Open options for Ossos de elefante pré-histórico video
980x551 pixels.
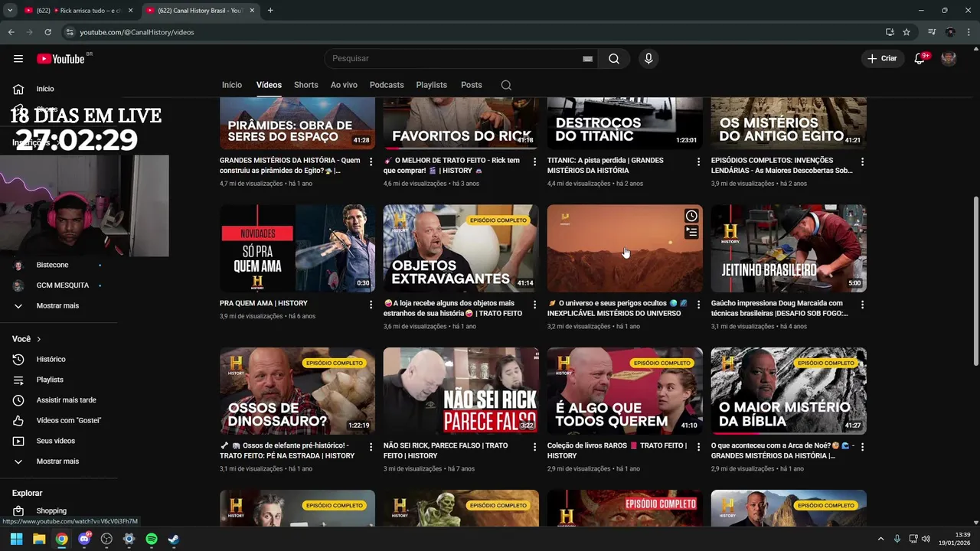[371, 447]
